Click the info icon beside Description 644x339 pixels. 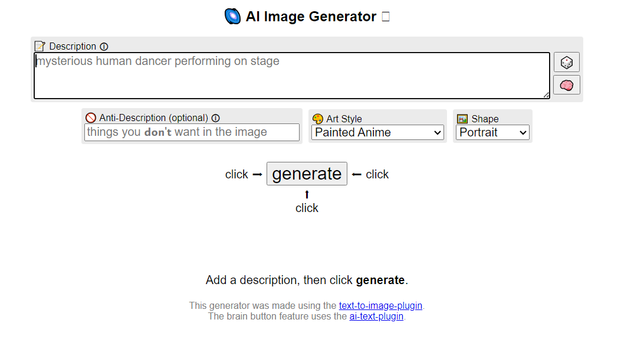tap(104, 47)
